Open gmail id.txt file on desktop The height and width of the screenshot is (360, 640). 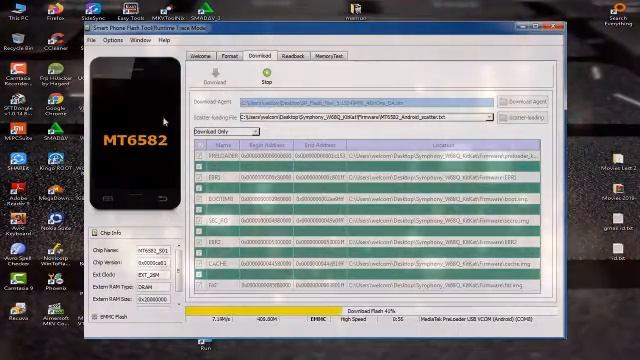point(618,222)
